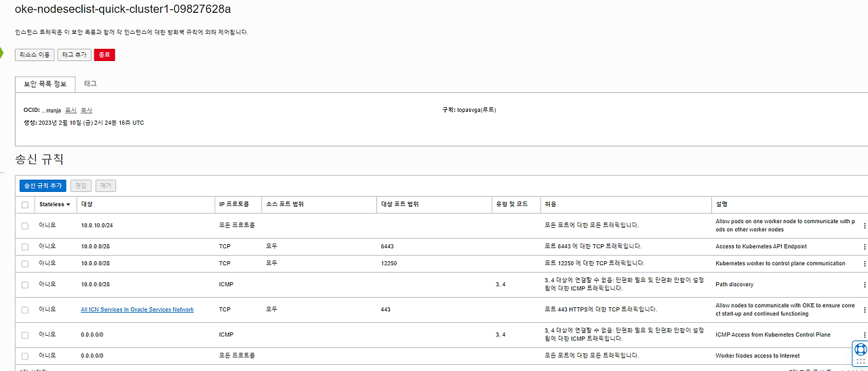Image resolution: width=868 pixels, height=371 pixels.
Task: Open All ICN Services In Oracle Services Network link
Action: [x=137, y=310]
